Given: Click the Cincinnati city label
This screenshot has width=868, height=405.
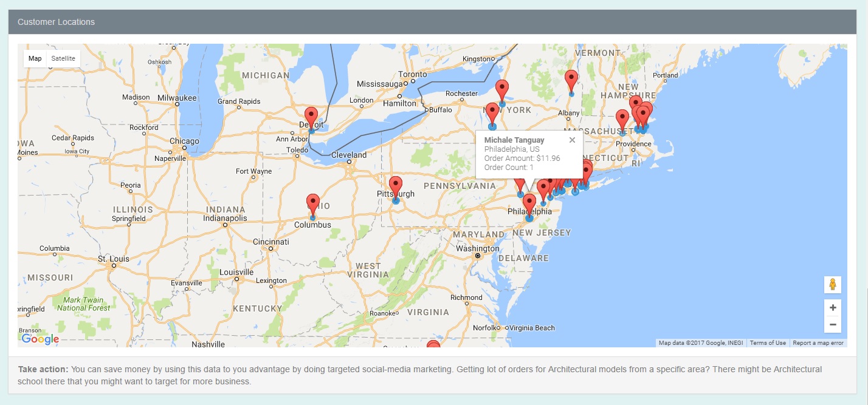Looking at the screenshot, I should click(271, 242).
